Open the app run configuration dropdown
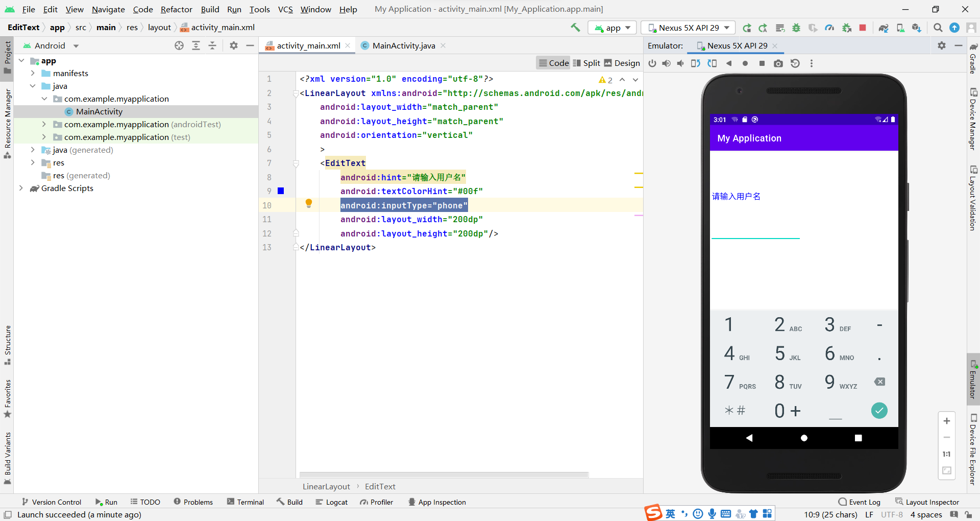 point(611,28)
